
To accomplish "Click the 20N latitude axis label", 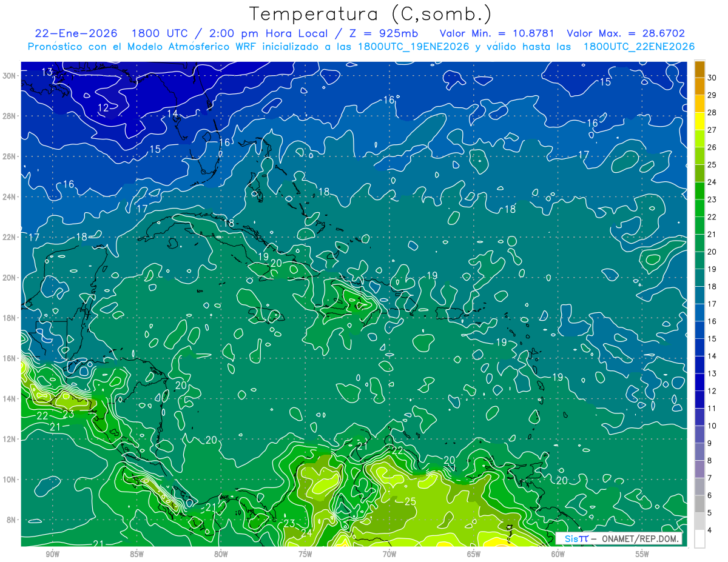I will click(8, 278).
